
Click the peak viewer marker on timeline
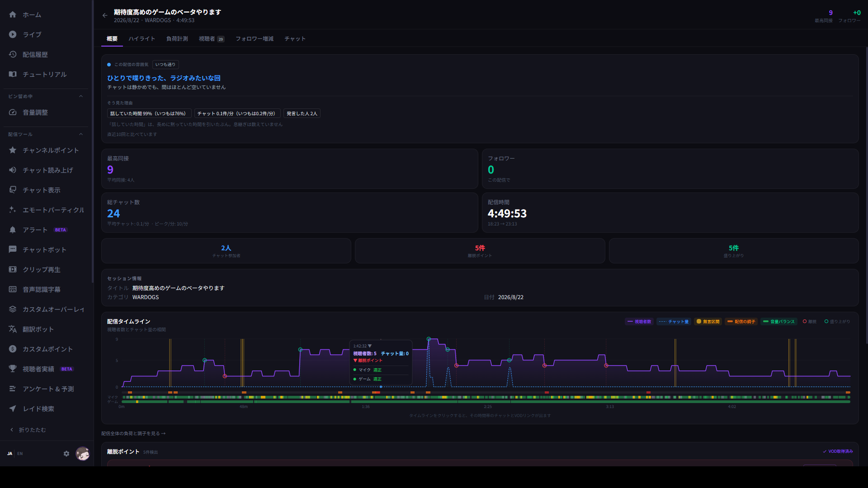tap(429, 339)
